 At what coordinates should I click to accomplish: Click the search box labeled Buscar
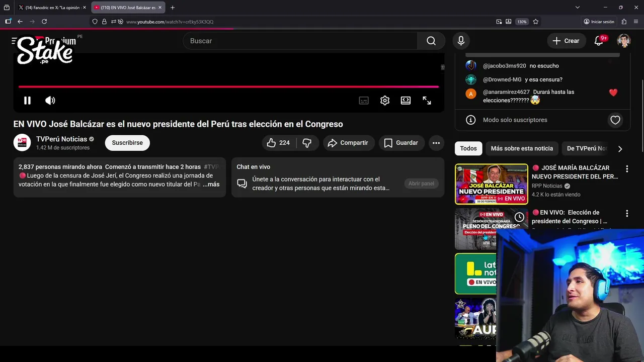click(x=300, y=41)
